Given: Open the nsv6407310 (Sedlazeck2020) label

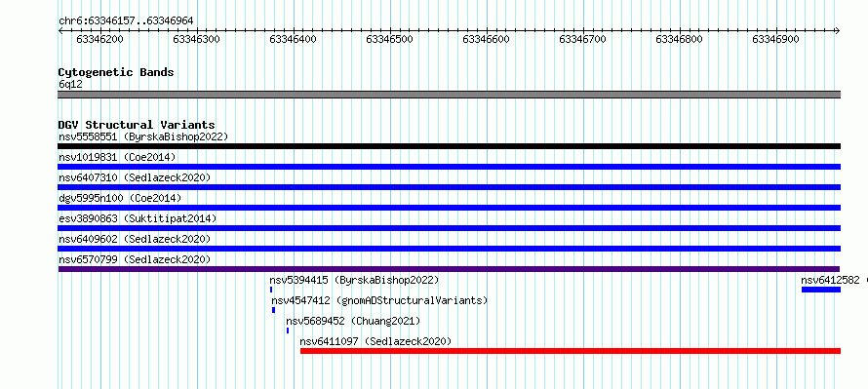Looking at the screenshot, I should pyautogui.click(x=135, y=177).
